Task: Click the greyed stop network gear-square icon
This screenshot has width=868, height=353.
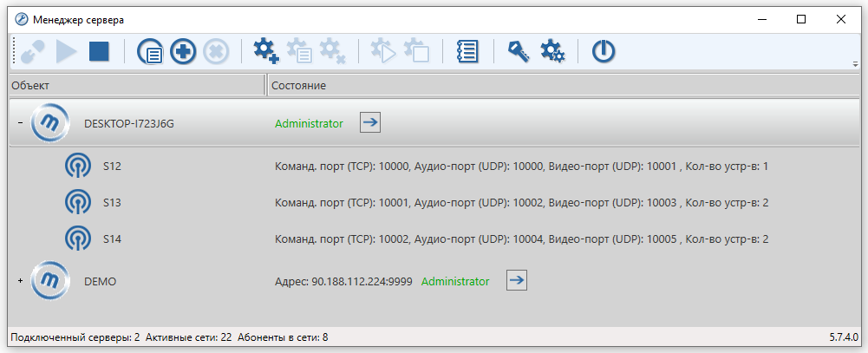Action: point(417,51)
